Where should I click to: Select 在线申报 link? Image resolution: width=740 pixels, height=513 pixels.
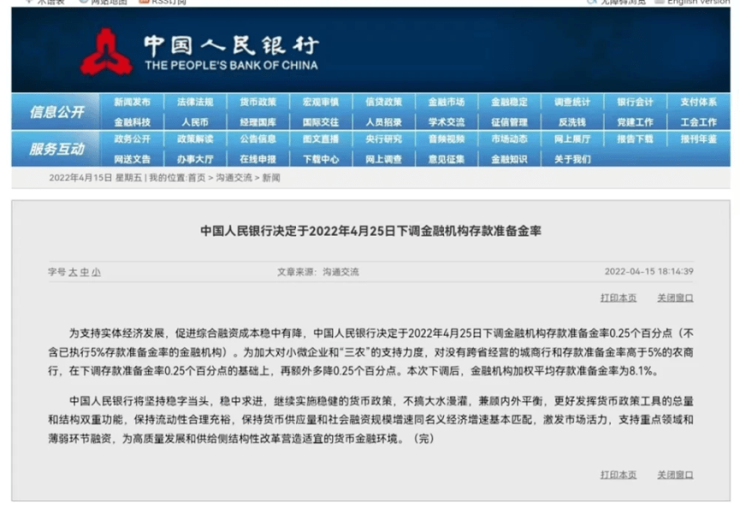[258, 159]
